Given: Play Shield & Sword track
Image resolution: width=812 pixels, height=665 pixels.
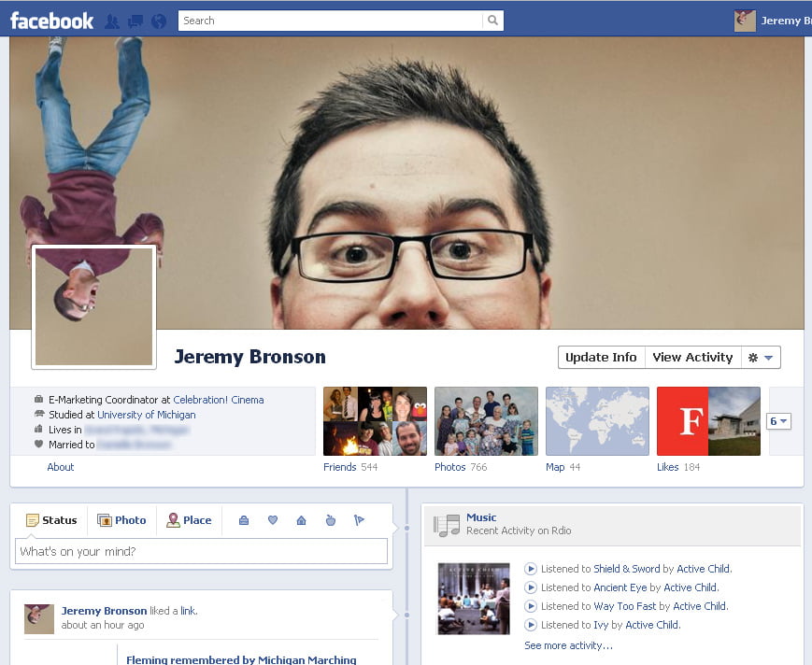Looking at the screenshot, I should [x=531, y=569].
